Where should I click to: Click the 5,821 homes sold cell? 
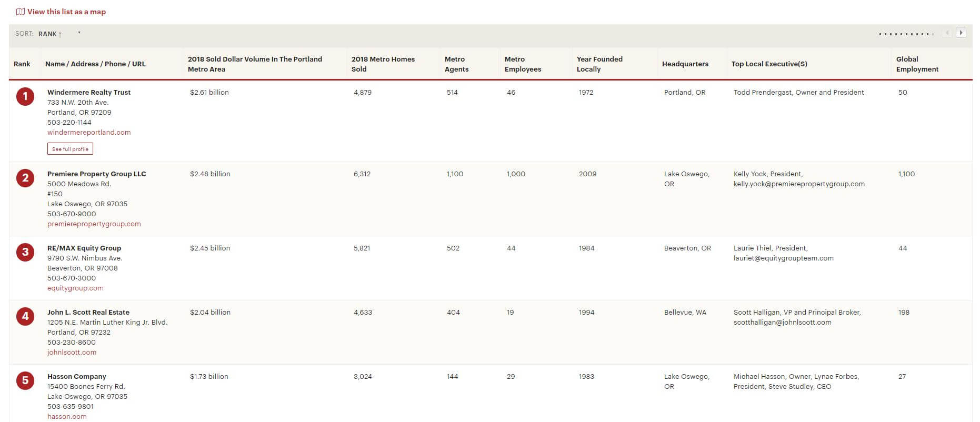pos(362,248)
